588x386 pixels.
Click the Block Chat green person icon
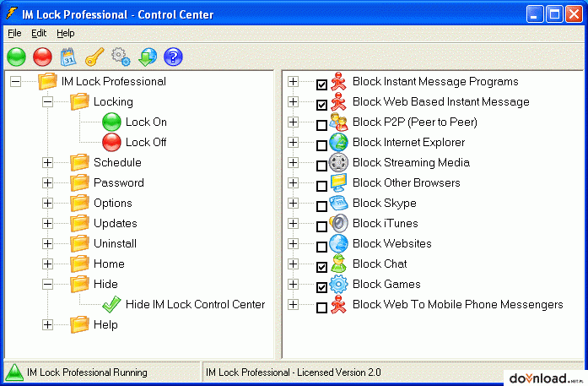click(x=338, y=264)
